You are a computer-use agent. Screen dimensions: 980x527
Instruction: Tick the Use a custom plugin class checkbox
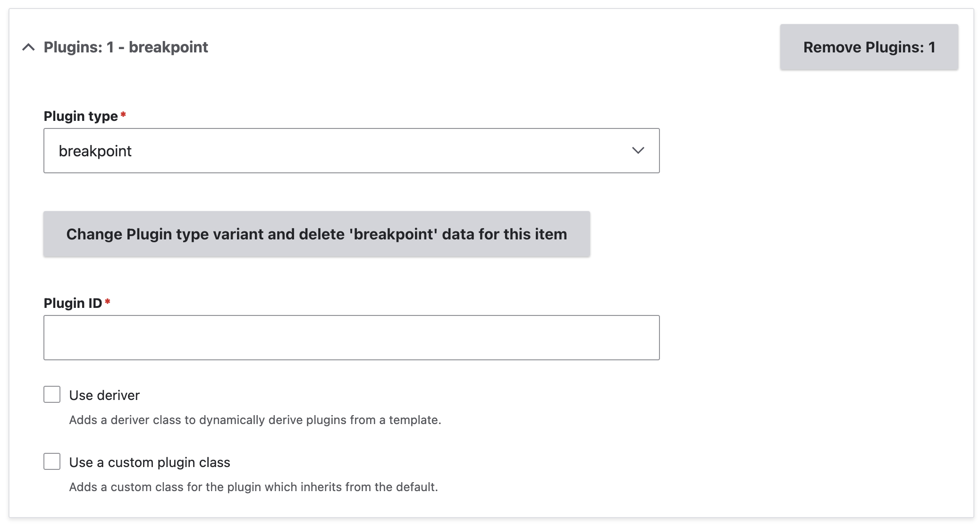(x=52, y=461)
